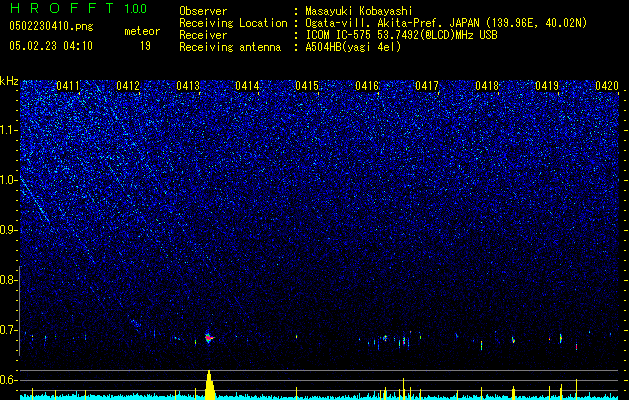Click the 0413 time marker
This screenshot has width=629, height=400.
(x=188, y=86)
